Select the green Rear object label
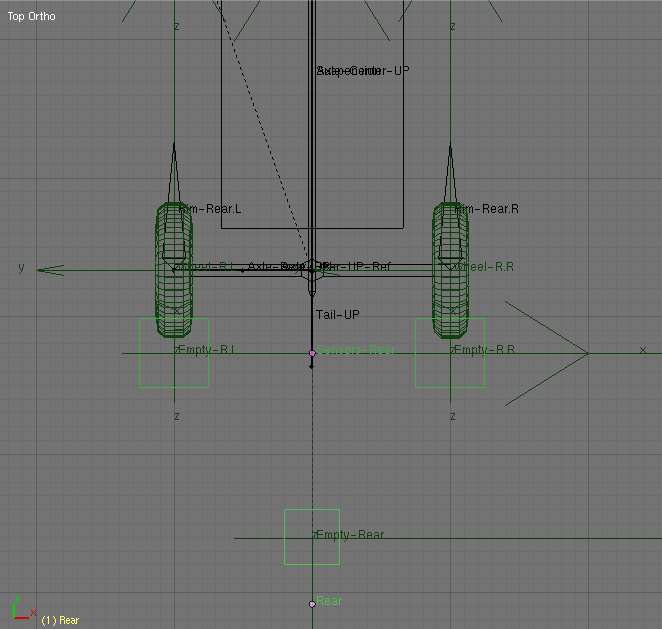Viewport: 662px width, 629px height. click(329, 601)
